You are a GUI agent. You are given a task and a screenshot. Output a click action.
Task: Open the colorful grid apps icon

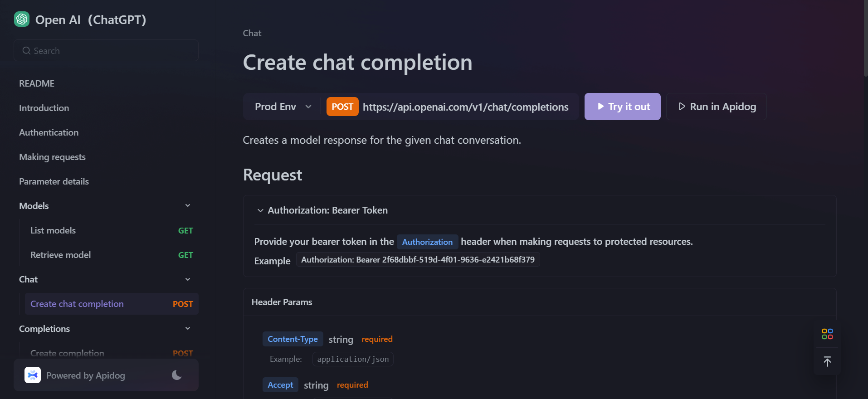coord(827,334)
